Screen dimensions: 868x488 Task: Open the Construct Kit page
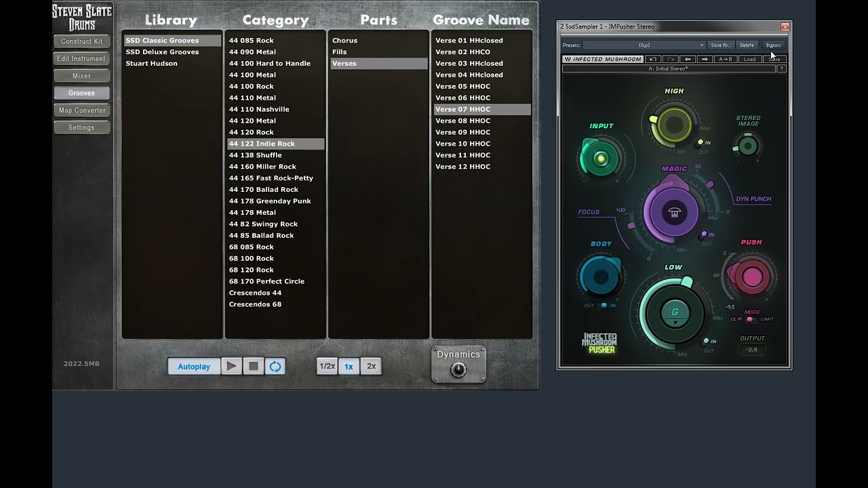81,41
